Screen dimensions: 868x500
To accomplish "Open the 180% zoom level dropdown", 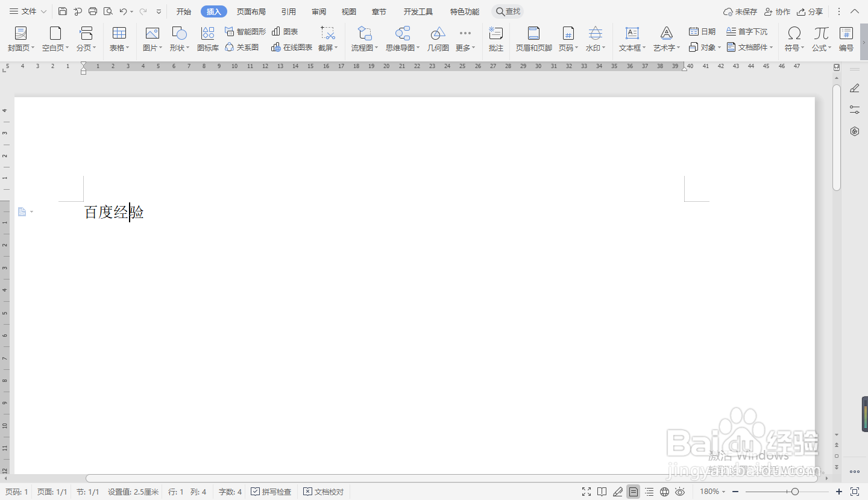I will (x=712, y=492).
